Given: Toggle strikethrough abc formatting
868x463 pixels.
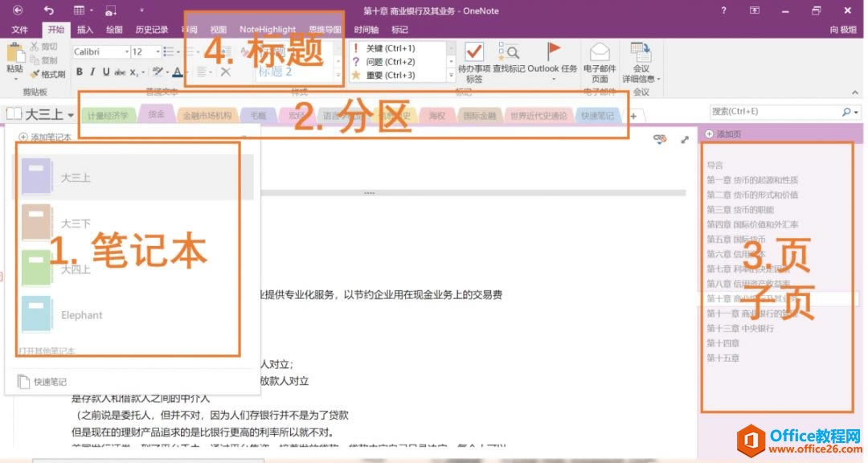Looking at the screenshot, I should [x=120, y=72].
